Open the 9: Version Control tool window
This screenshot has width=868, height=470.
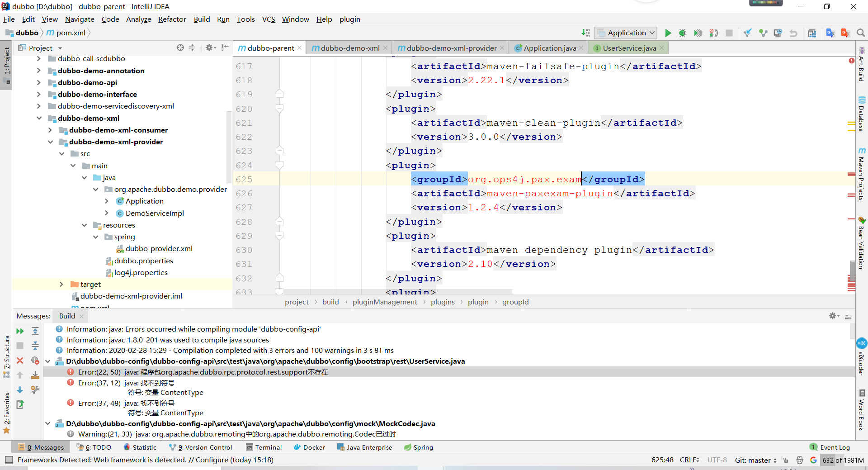(200, 447)
